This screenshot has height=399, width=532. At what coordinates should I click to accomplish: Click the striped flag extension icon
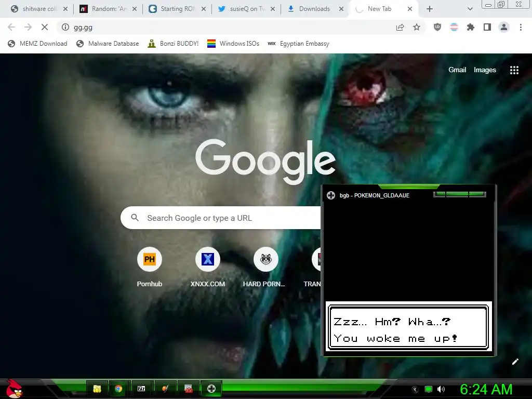click(x=454, y=27)
